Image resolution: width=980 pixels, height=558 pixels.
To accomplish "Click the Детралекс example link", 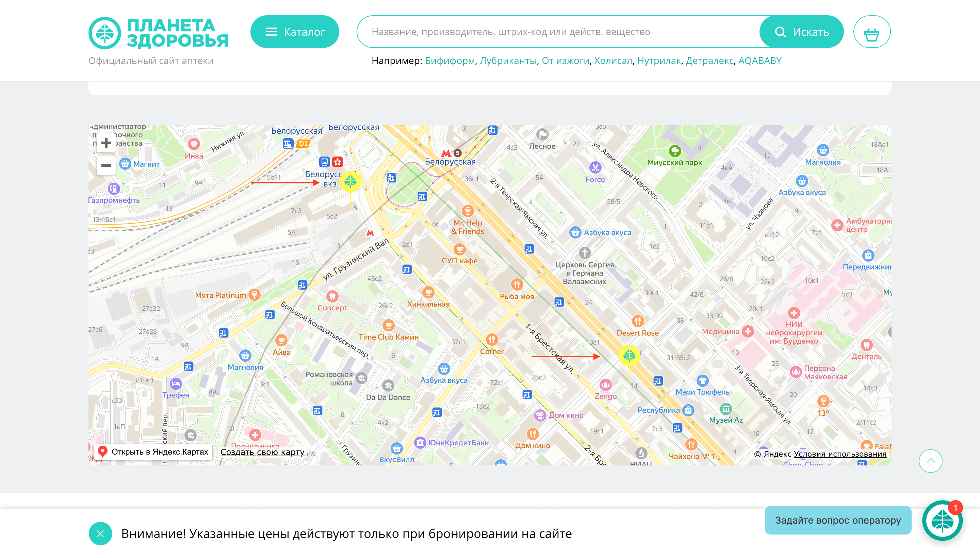I will [x=709, y=61].
